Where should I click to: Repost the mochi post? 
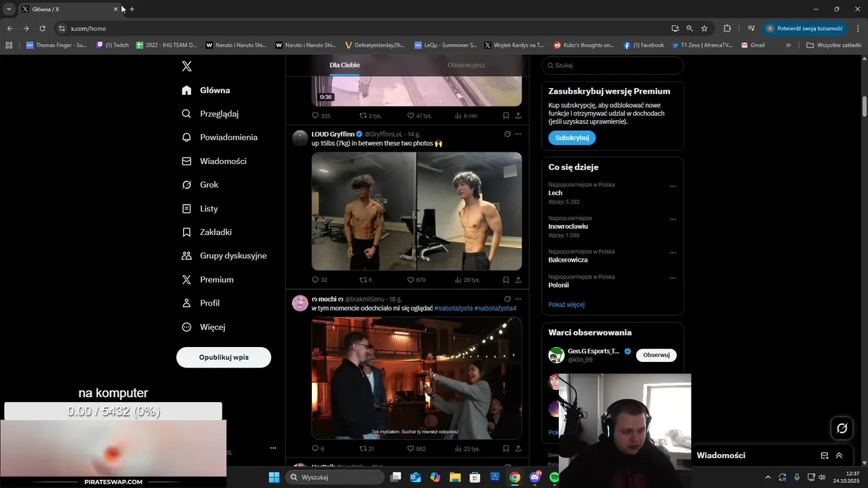[x=367, y=449]
